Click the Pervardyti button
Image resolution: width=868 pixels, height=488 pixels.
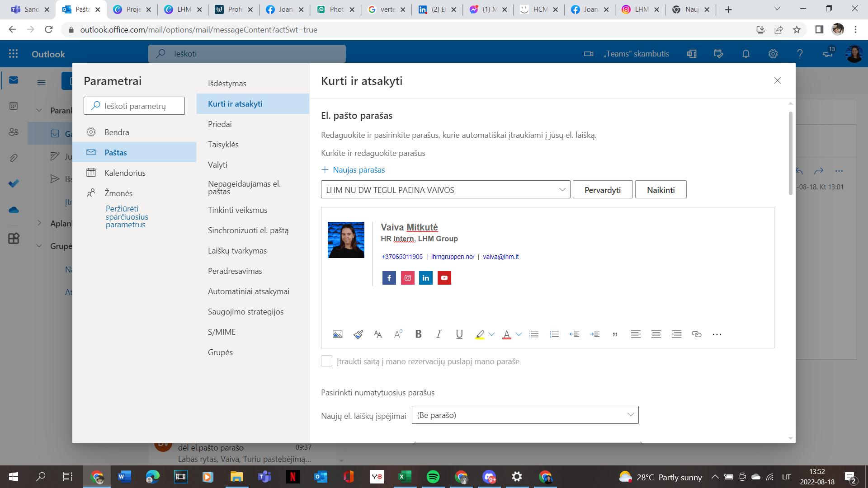click(602, 190)
